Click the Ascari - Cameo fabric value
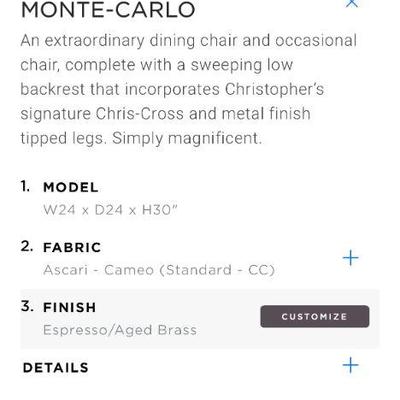The image size is (400, 400). click(98, 270)
